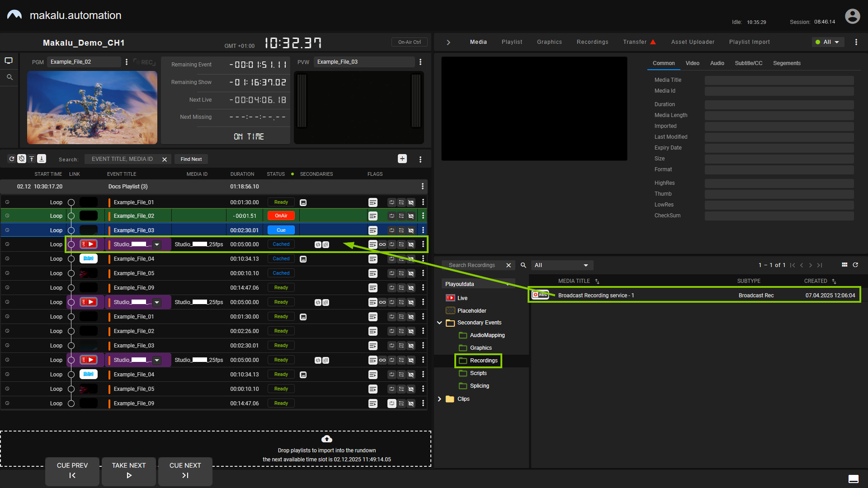Open the Video tab in media details
This screenshot has height=488, width=868.
[692, 63]
